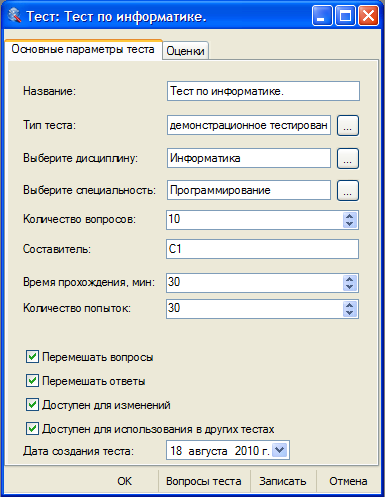Click the Записать button

click(x=283, y=481)
